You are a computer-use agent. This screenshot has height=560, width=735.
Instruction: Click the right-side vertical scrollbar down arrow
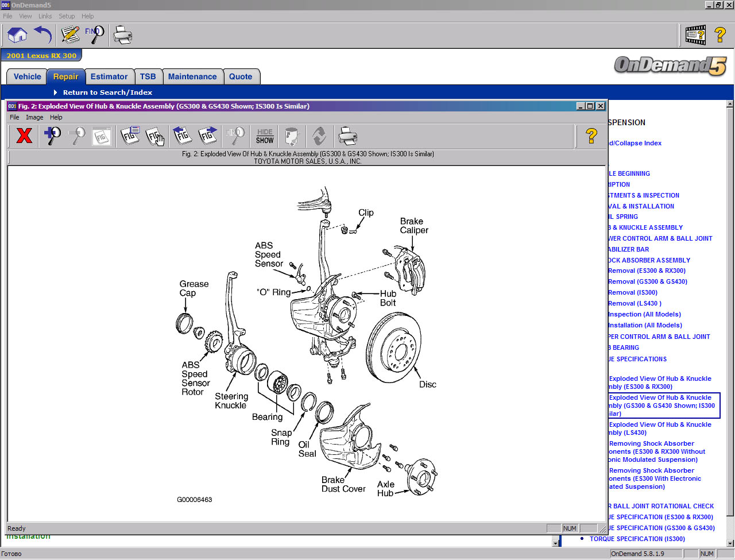coord(730,543)
